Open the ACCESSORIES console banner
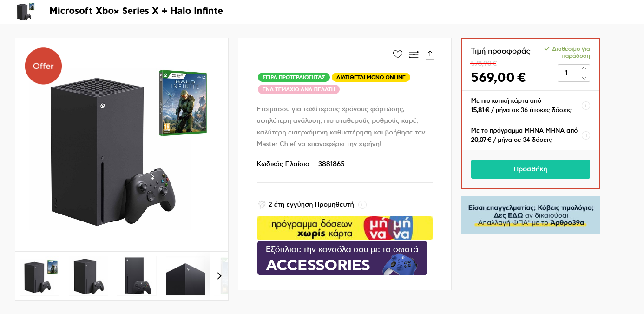 click(x=342, y=258)
